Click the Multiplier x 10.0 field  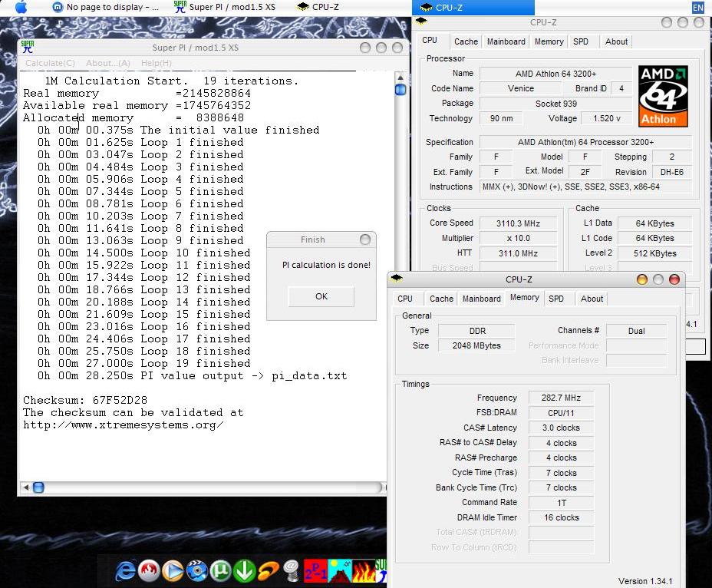(518, 238)
